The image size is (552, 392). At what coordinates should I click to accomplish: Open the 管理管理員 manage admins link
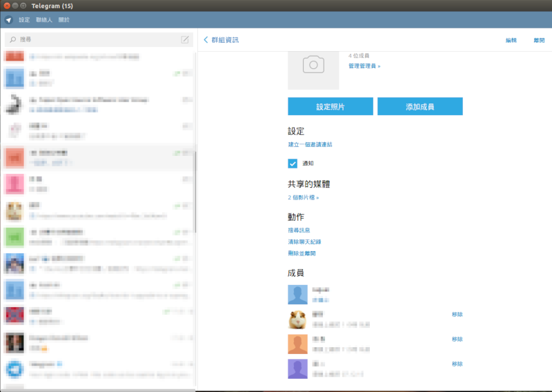364,66
